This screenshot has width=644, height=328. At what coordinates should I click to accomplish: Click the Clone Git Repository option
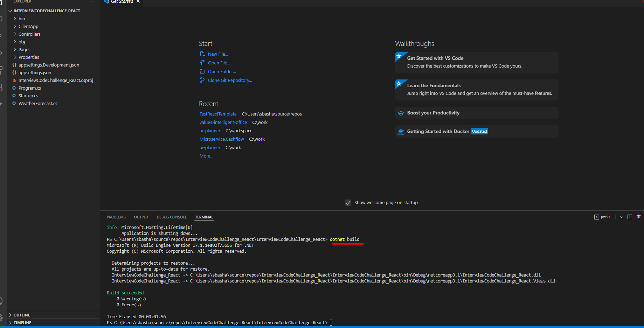tap(229, 80)
